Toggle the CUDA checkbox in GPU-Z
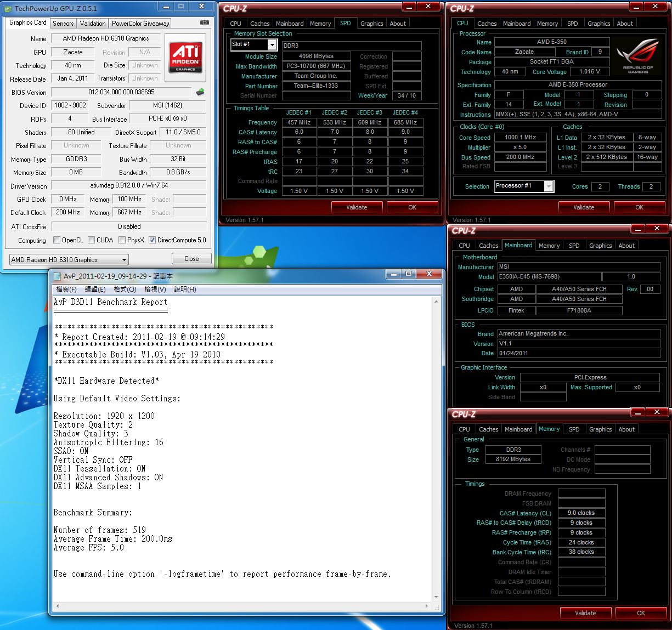Screen dimensions: 672x630 pyautogui.click(x=92, y=240)
